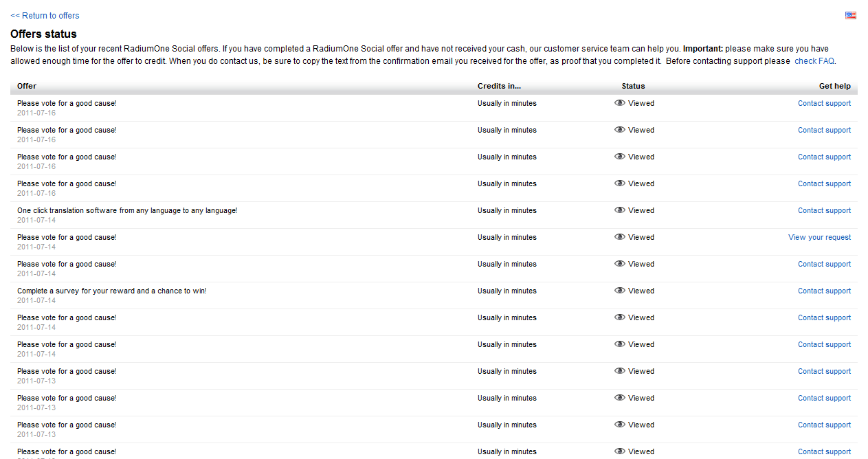The height and width of the screenshot is (459, 868).
Task: Open 'View your request' link
Action: point(819,237)
